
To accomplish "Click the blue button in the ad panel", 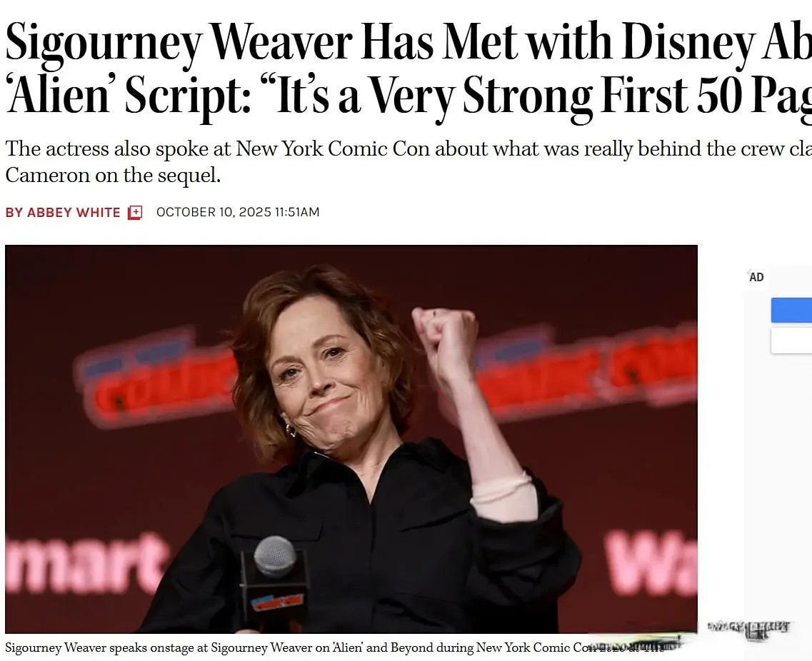I will click(x=791, y=311).
